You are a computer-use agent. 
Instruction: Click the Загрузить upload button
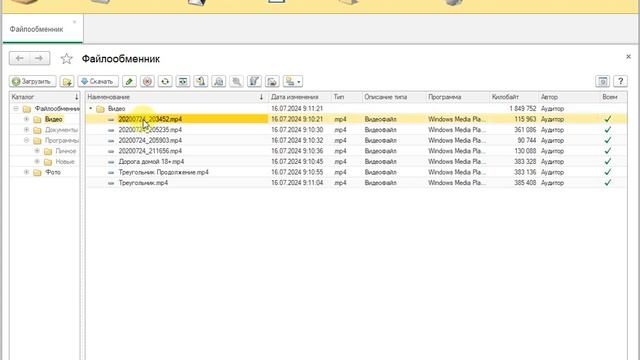tap(33, 82)
